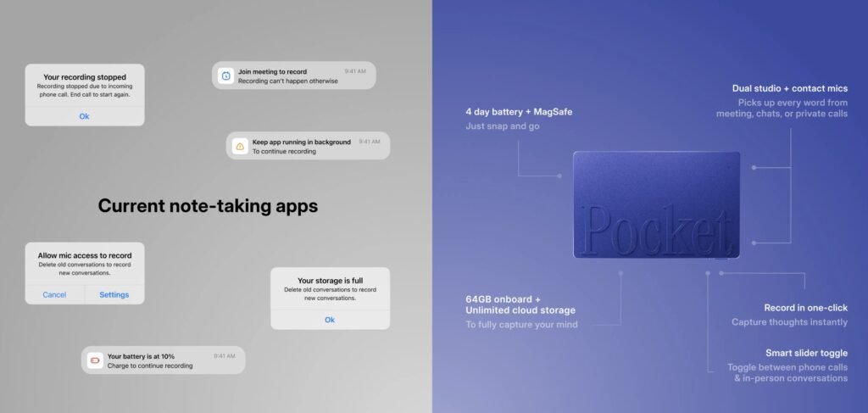The width and height of the screenshot is (868, 413).
Task: Click 'Just snap and go' text
Action: click(x=502, y=126)
